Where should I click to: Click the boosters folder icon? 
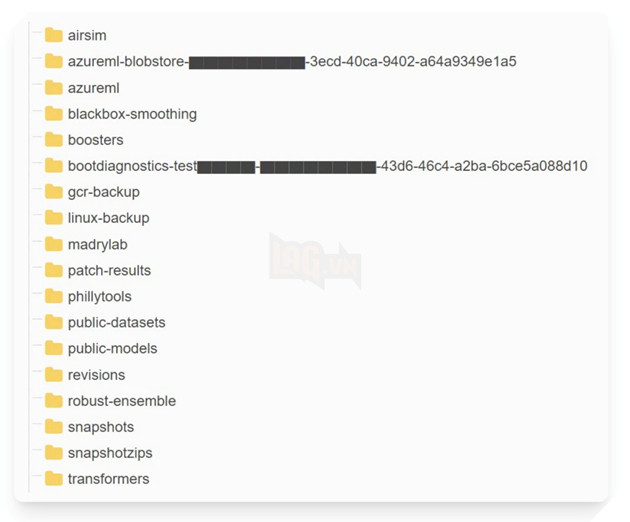pyautogui.click(x=53, y=139)
